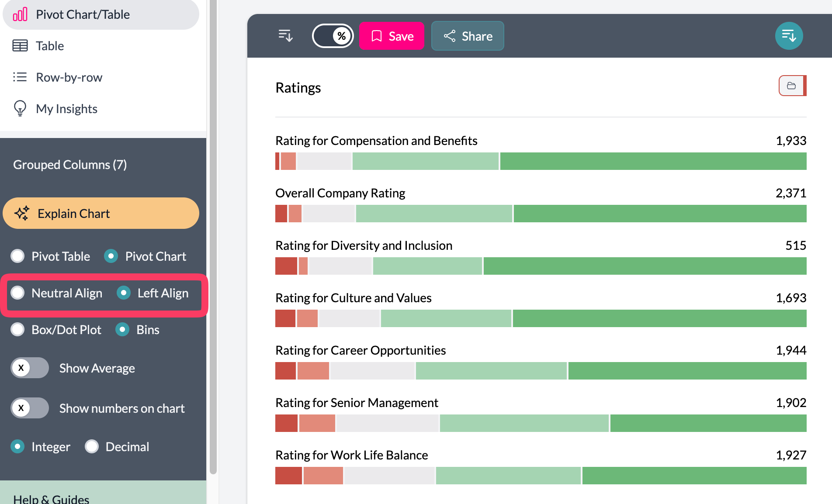This screenshot has height=504, width=832.
Task: Click the sort icon in the chart toolbar
Action: pos(285,36)
